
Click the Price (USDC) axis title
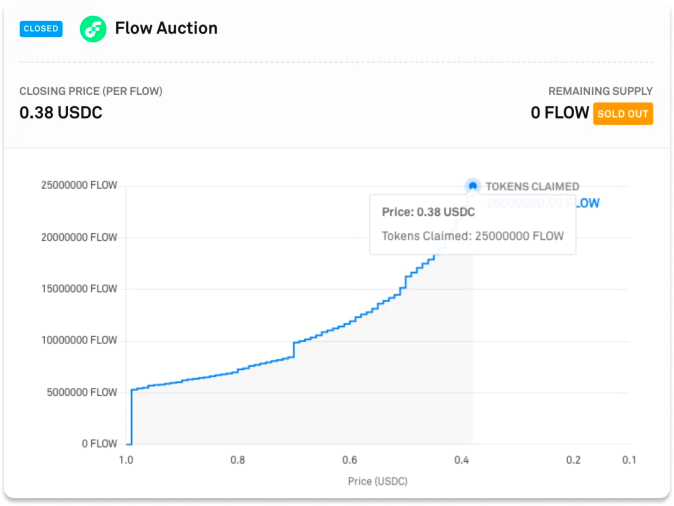point(377,481)
